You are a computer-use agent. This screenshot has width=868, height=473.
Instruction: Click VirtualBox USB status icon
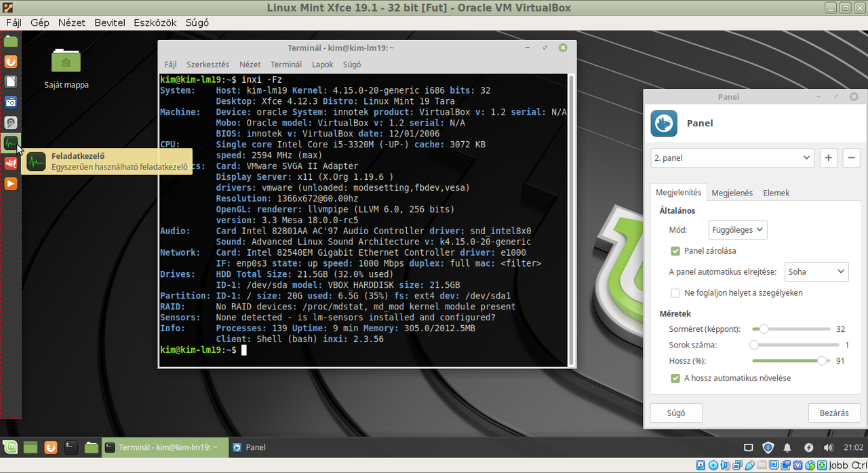[749, 465]
